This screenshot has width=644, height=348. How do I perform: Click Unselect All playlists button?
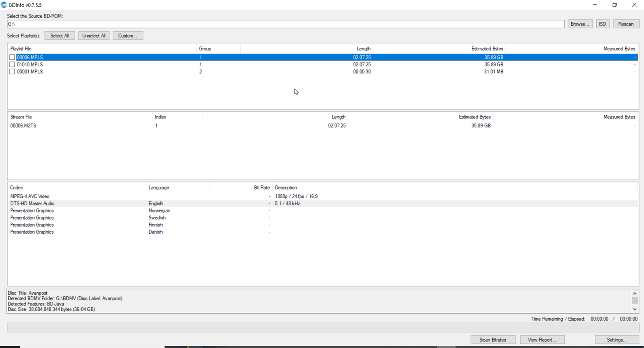(94, 36)
